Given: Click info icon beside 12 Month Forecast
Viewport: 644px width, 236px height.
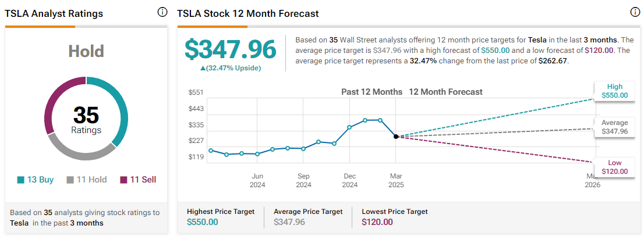Looking at the screenshot, I should pyautogui.click(x=635, y=13).
